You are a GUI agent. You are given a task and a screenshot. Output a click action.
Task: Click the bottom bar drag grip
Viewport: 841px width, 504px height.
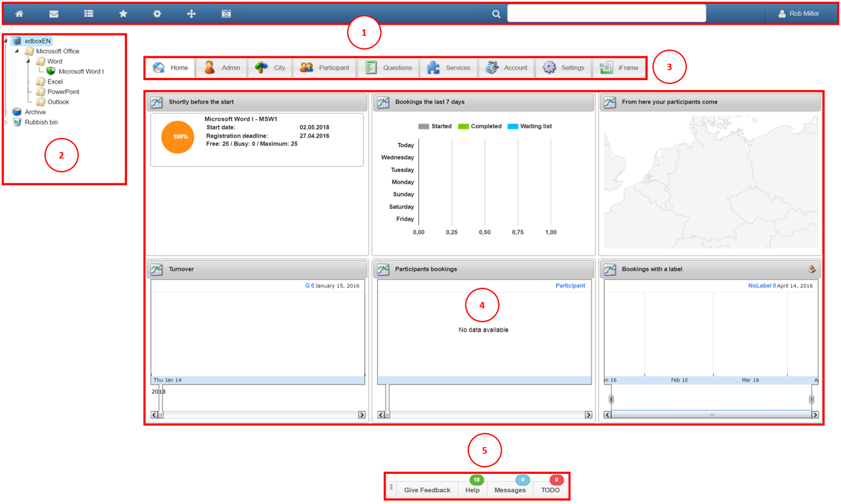tap(391, 487)
